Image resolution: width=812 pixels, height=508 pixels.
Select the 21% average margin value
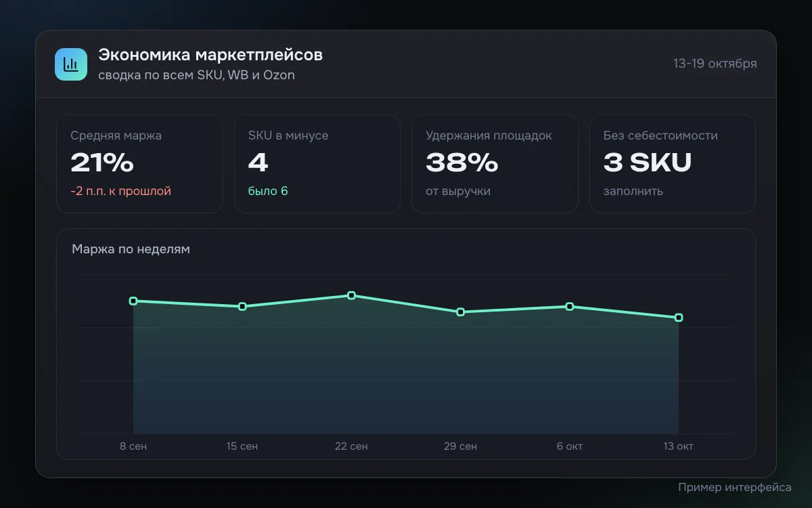[102, 163]
